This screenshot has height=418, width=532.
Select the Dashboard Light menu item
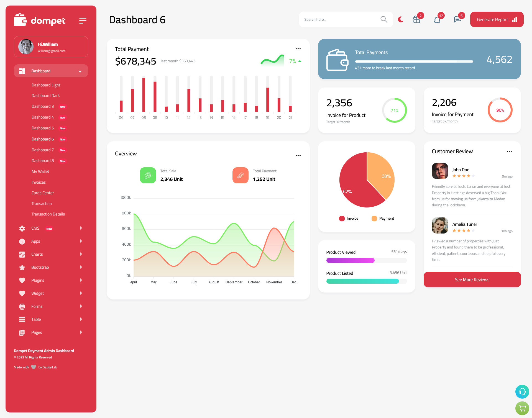pyautogui.click(x=45, y=85)
